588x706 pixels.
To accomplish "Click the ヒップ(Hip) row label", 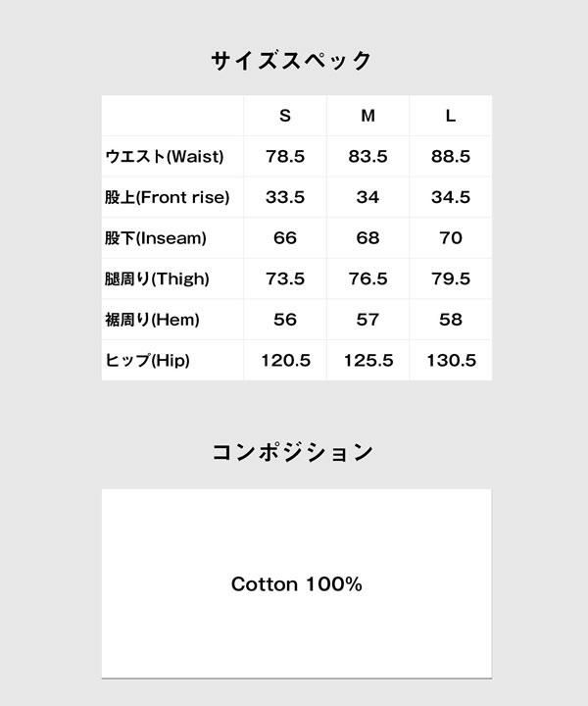I will click(147, 361).
